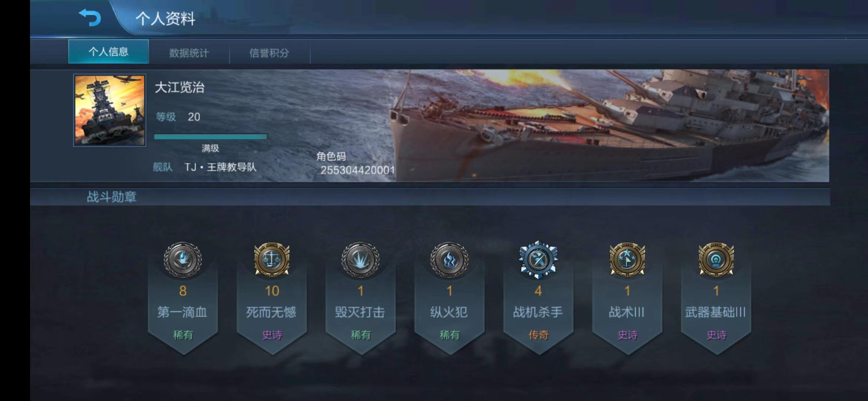Select the 死而无憾 scales medal icon
Image resolution: width=868 pixels, height=401 pixels.
click(x=272, y=260)
